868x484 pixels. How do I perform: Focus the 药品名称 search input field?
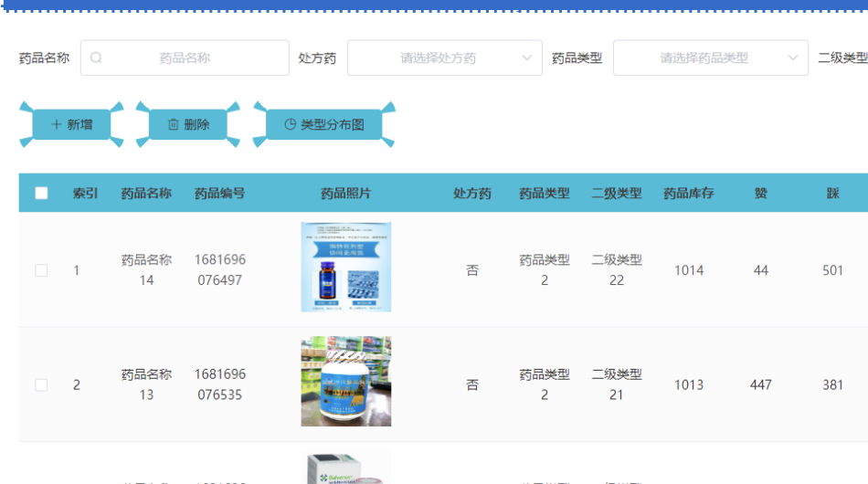point(192,58)
